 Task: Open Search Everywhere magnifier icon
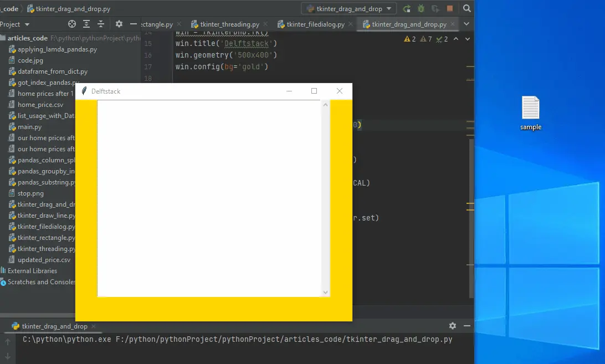click(467, 9)
